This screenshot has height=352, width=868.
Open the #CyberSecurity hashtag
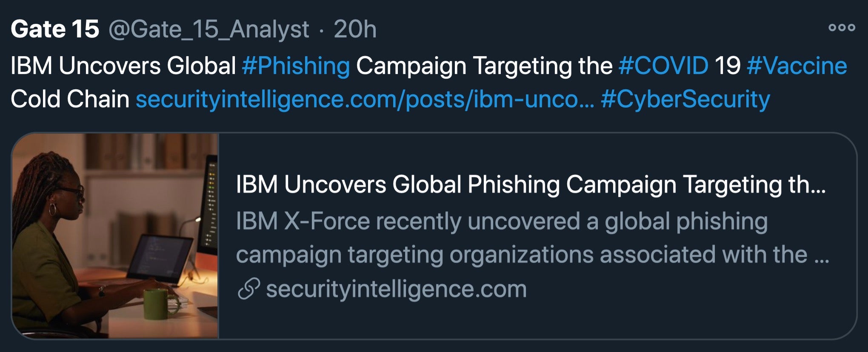click(685, 99)
